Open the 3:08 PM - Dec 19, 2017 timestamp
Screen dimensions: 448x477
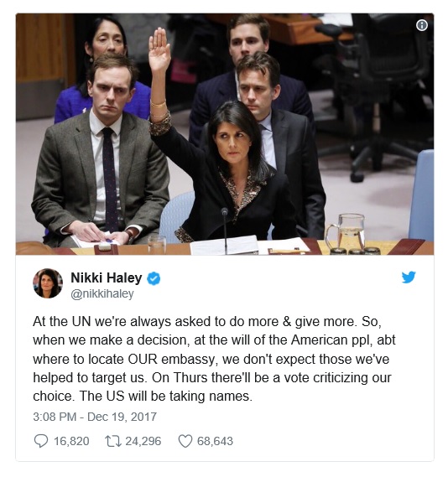pyautogui.click(x=95, y=417)
